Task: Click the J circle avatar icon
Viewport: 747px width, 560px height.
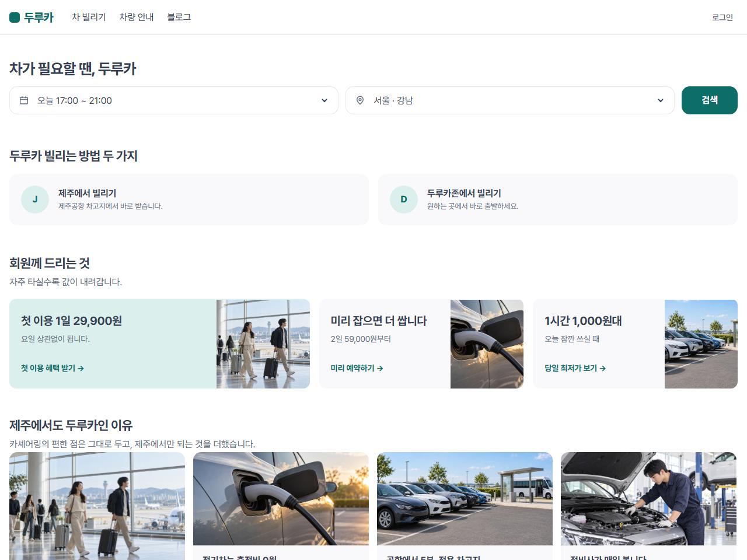Action: [35, 199]
